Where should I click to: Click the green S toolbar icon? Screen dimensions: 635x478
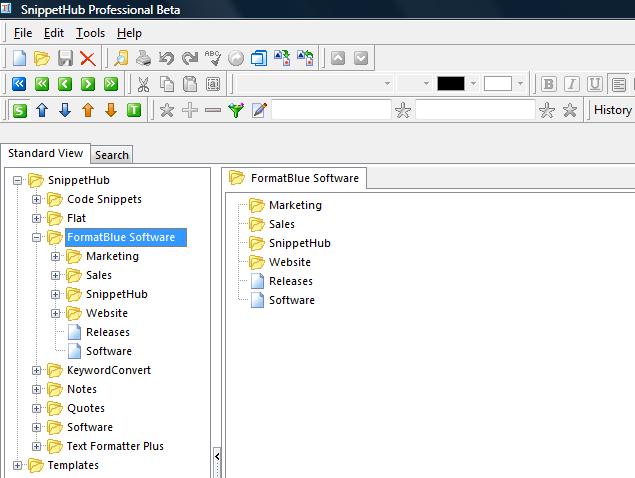pyautogui.click(x=20, y=110)
